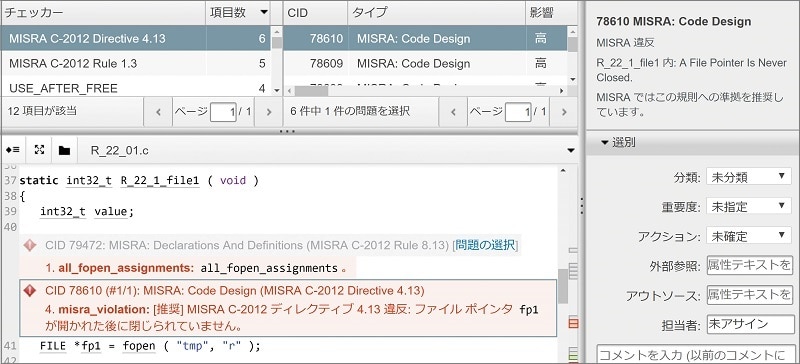Screen dimensions: 800x364
Task: Go to next checker page
Action: (x=269, y=111)
